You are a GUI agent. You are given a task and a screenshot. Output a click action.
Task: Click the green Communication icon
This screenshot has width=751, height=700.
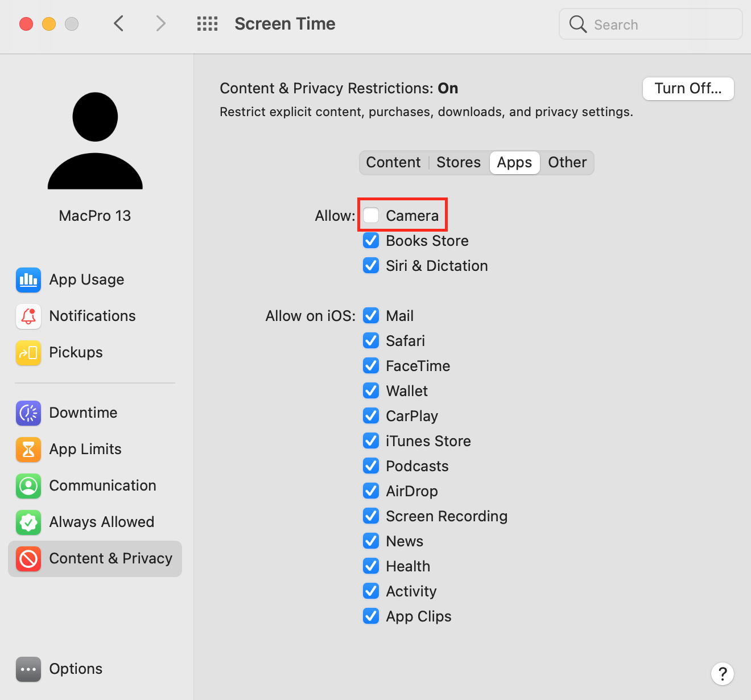click(28, 485)
